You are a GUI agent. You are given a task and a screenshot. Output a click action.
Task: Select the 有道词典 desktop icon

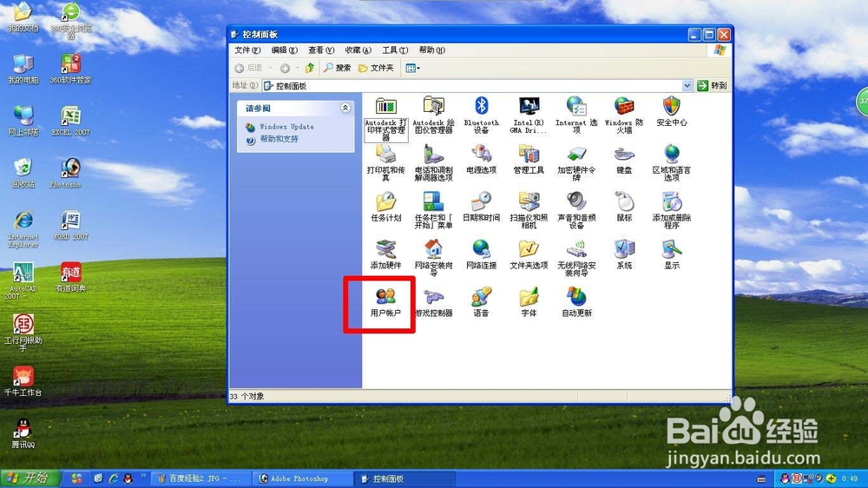click(x=71, y=277)
